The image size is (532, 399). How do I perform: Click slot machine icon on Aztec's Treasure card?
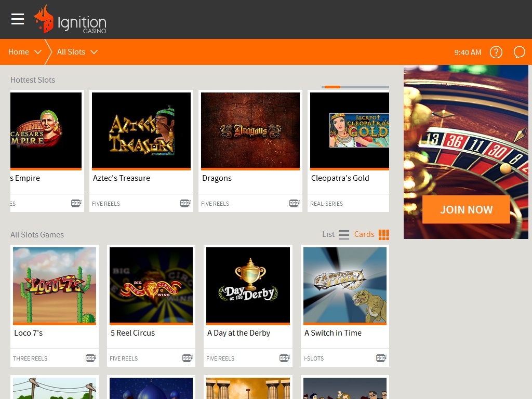tap(185, 203)
